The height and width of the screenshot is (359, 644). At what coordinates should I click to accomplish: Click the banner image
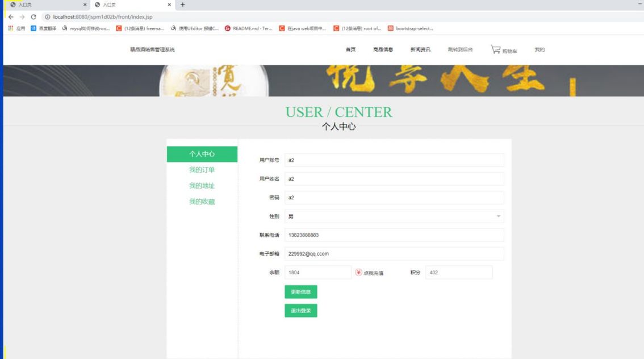pyautogui.click(x=324, y=81)
